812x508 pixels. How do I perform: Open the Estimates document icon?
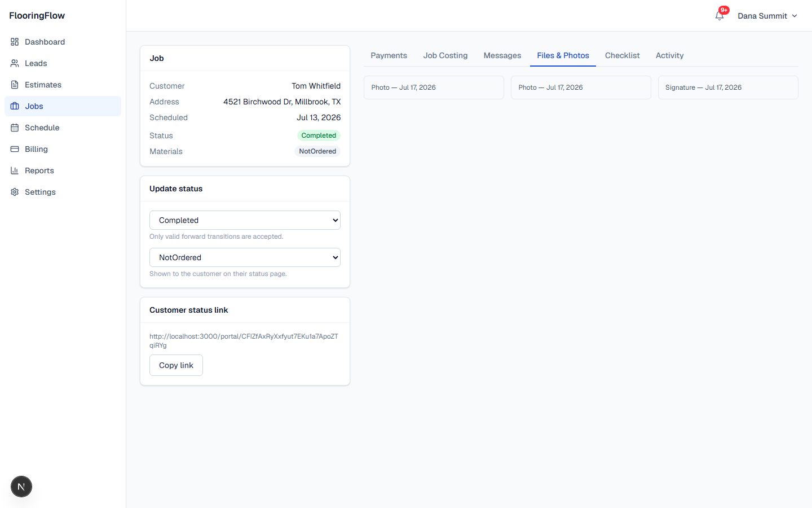coord(15,85)
